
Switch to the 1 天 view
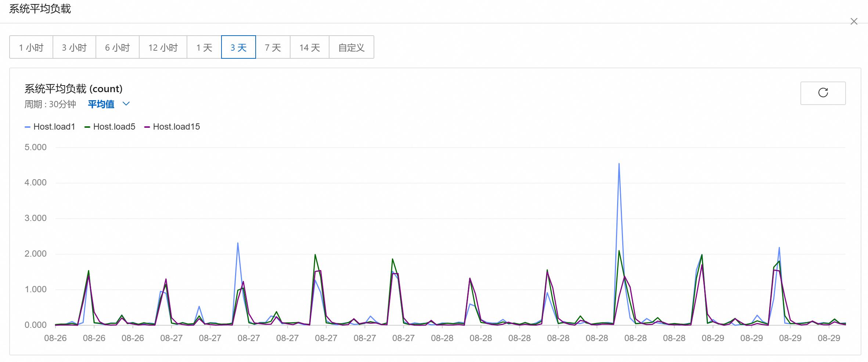(204, 47)
